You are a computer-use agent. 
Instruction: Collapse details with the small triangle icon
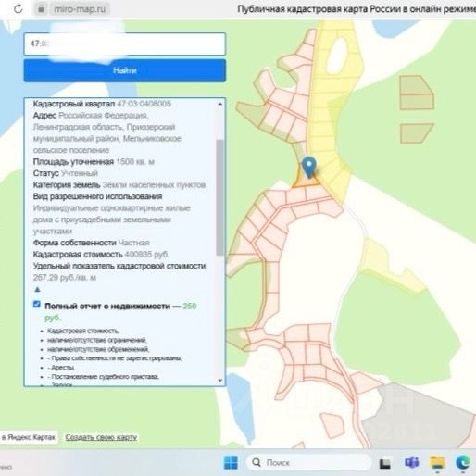coord(37,289)
